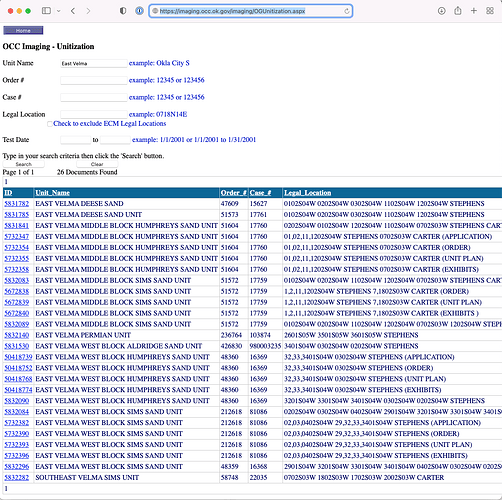
Task: Open document ID 5732358
Action: click(17, 269)
